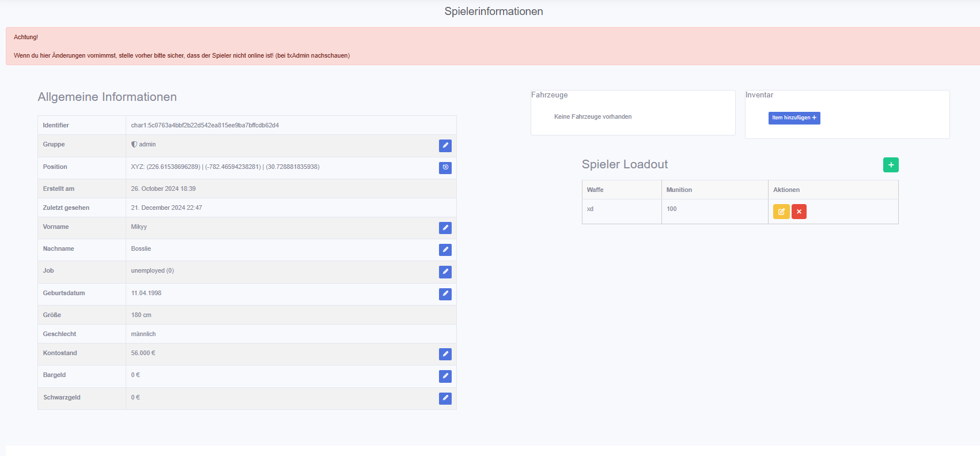Edit the xd weapon loadout entry
This screenshot has height=456, width=980.
[x=781, y=212]
